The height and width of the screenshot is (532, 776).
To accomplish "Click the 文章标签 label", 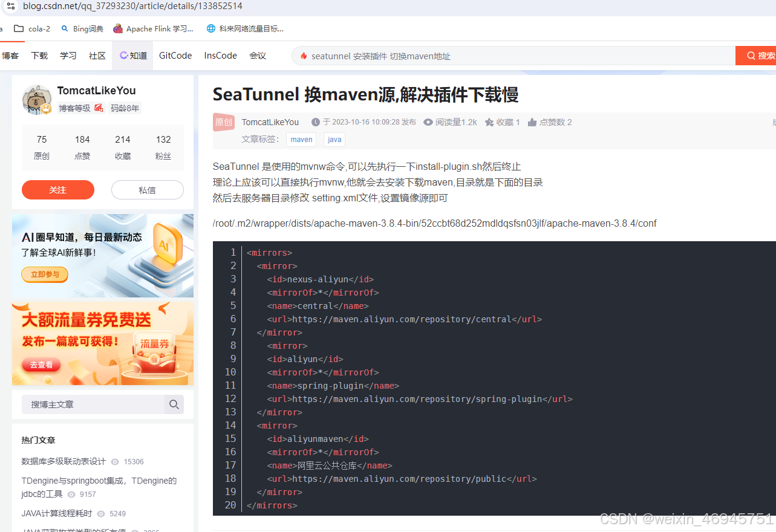I will coord(260,139).
